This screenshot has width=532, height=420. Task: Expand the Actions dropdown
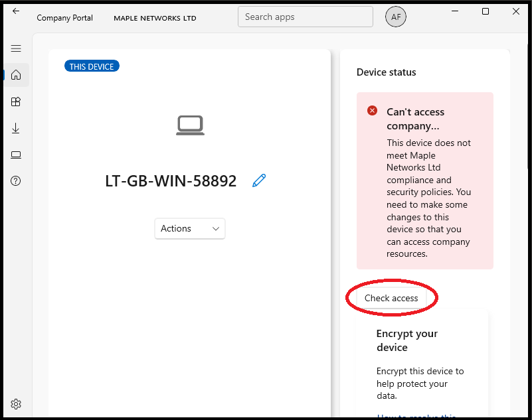(190, 228)
